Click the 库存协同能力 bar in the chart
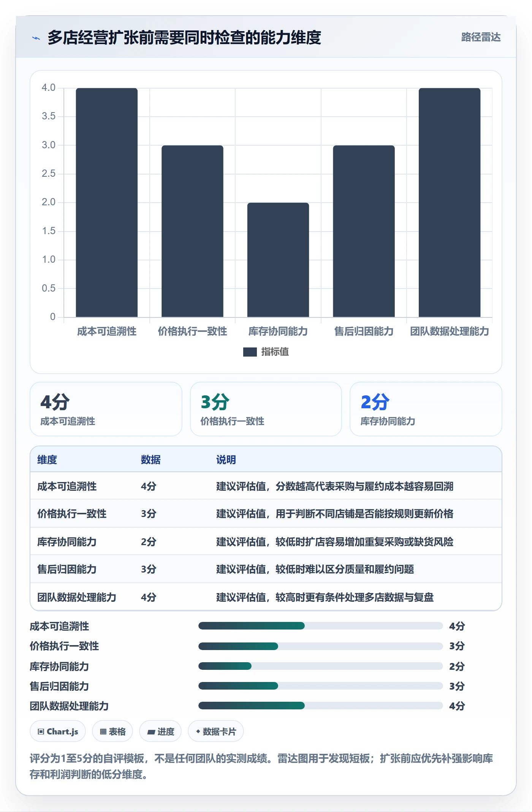This screenshot has height=812, width=532. (278, 260)
